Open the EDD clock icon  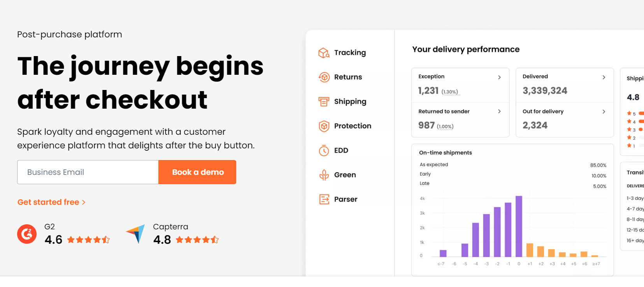pyautogui.click(x=323, y=150)
